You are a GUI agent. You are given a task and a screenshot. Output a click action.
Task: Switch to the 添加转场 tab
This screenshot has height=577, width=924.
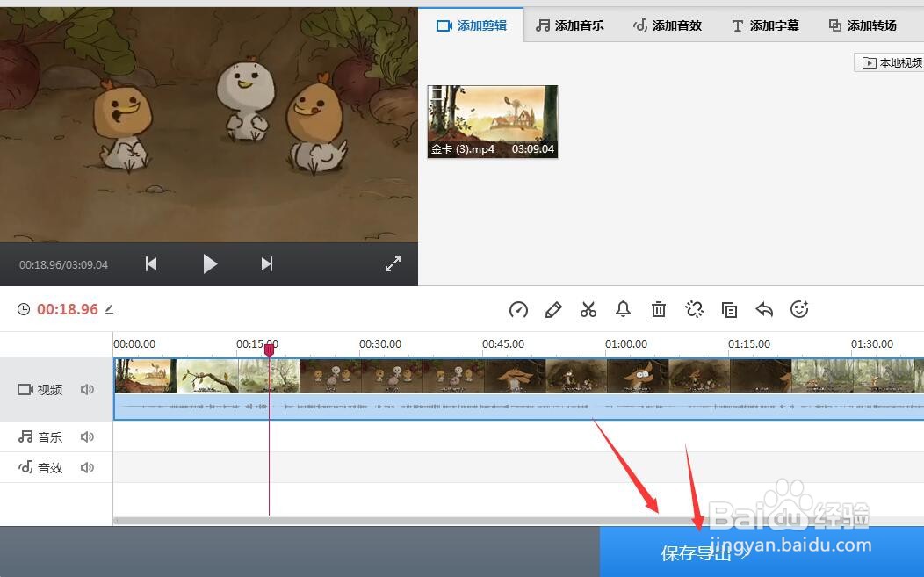(x=863, y=25)
